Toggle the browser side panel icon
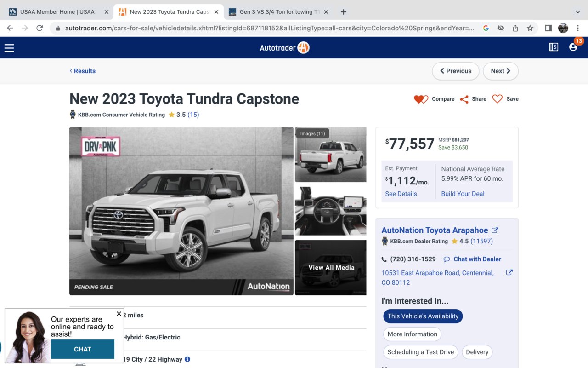The width and height of the screenshot is (588, 368). pos(548,28)
